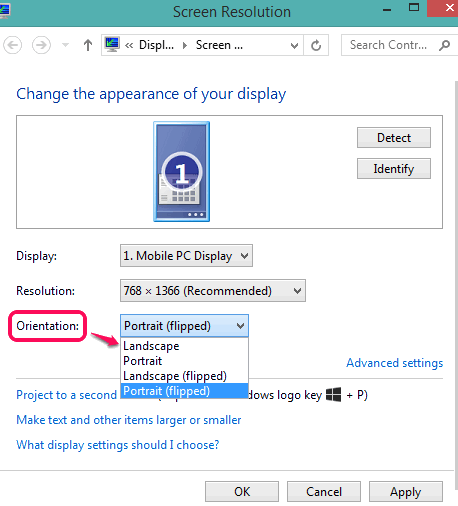Click the OK button
This screenshot has width=458, height=506.
242,491
